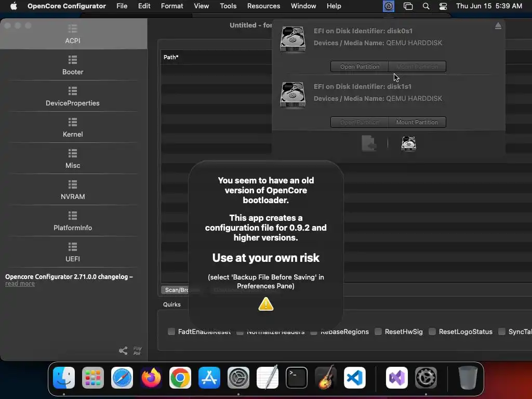This screenshot has width=532, height=399.
Task: Open the Apple menu
Action: [14, 6]
